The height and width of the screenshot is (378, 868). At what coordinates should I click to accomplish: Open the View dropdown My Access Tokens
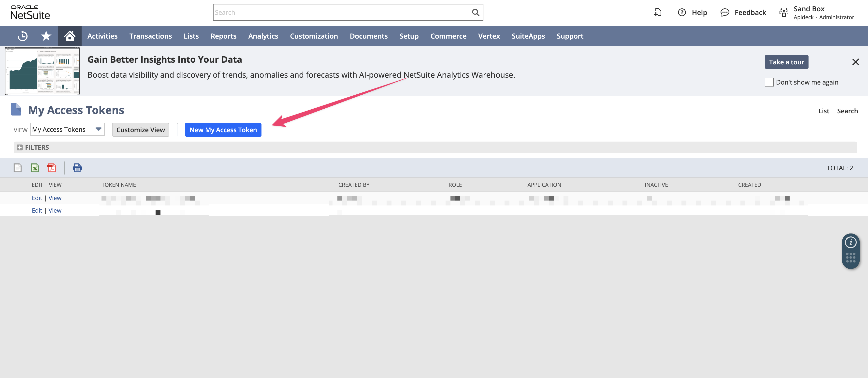pyautogui.click(x=67, y=129)
